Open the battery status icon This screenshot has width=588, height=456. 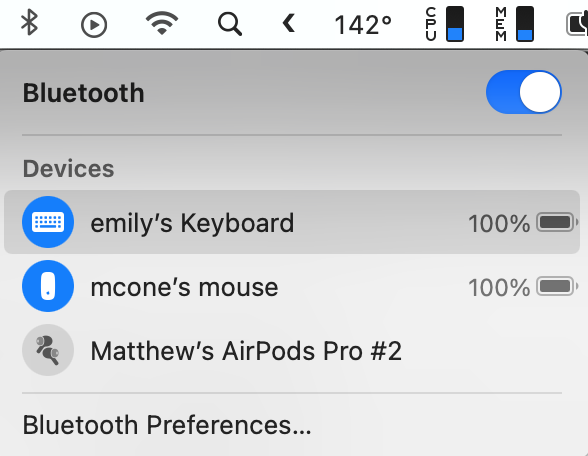577,24
